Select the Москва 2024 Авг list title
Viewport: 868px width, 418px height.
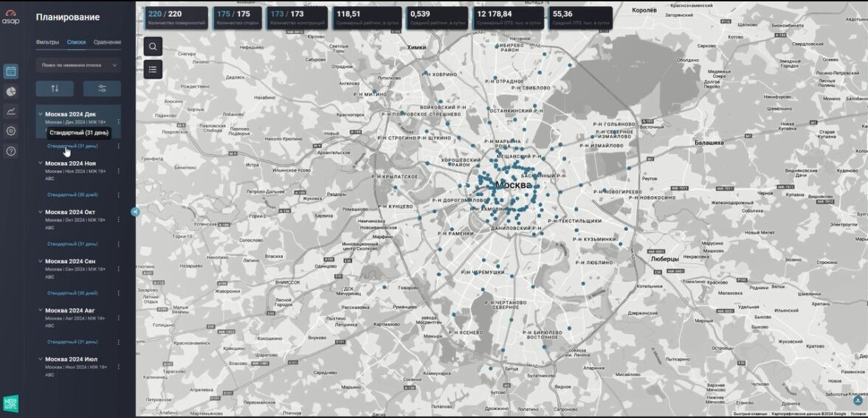[69, 310]
